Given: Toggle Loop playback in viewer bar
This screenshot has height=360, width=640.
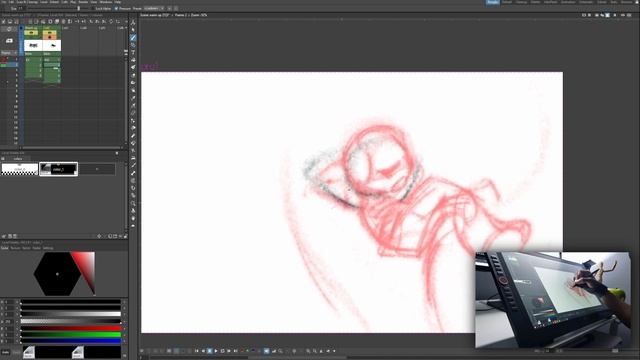Looking at the screenshot, I should pyautogui.click(x=222, y=351).
